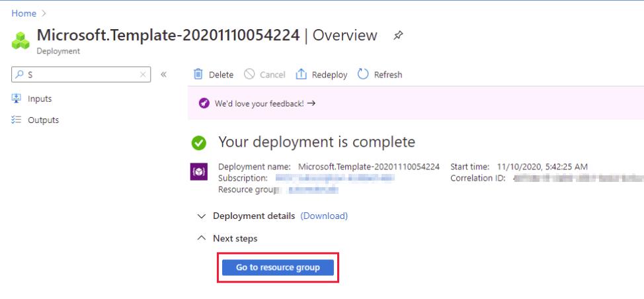Open the Outputs menu item
The image size is (644, 299).
(43, 120)
